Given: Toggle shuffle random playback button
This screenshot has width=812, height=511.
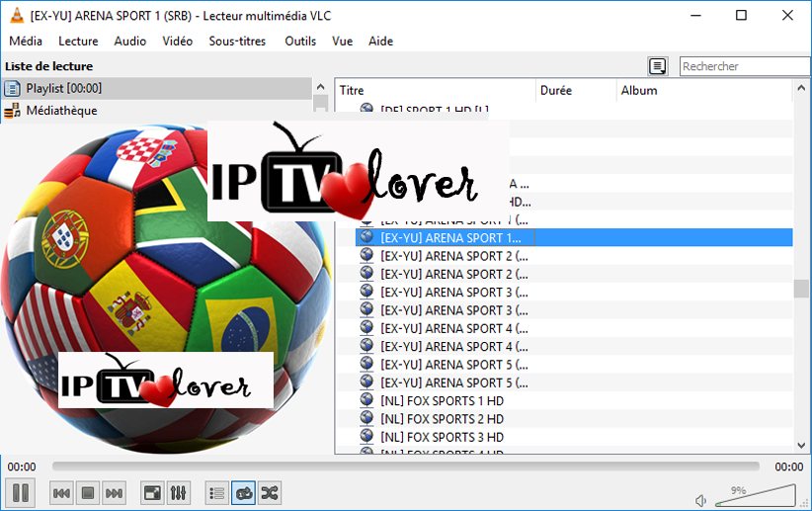Looking at the screenshot, I should 270,493.
